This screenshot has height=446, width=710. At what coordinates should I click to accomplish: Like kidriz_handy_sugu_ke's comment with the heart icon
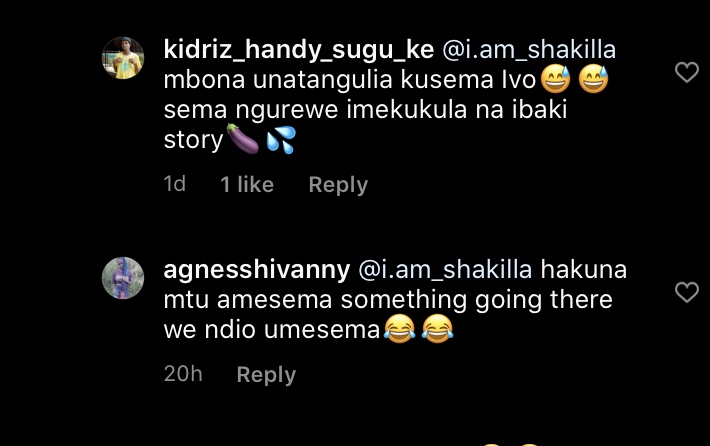point(687,72)
